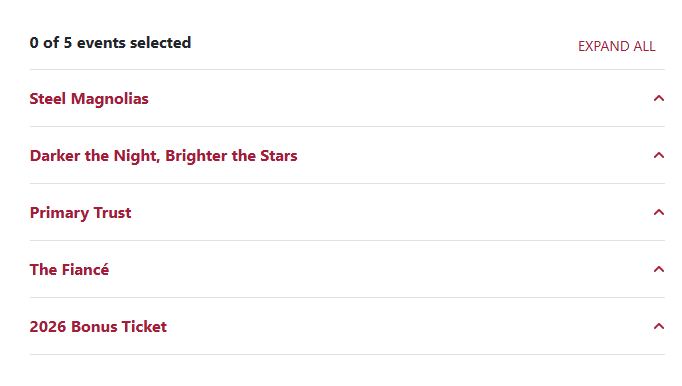Click the chevron icon beside Darker the Night
Screen dimensions: 682x386
pos(659,155)
